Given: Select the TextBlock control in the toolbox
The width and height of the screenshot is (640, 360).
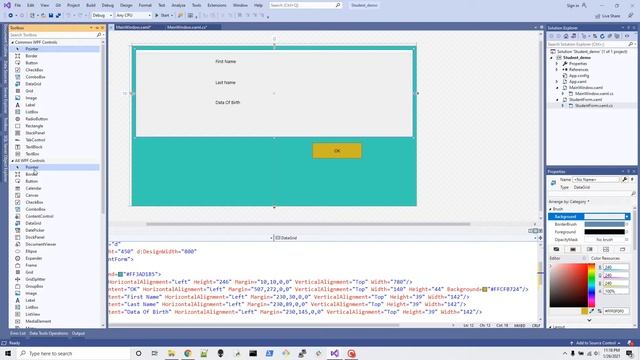Looking at the screenshot, I should 34,147.
